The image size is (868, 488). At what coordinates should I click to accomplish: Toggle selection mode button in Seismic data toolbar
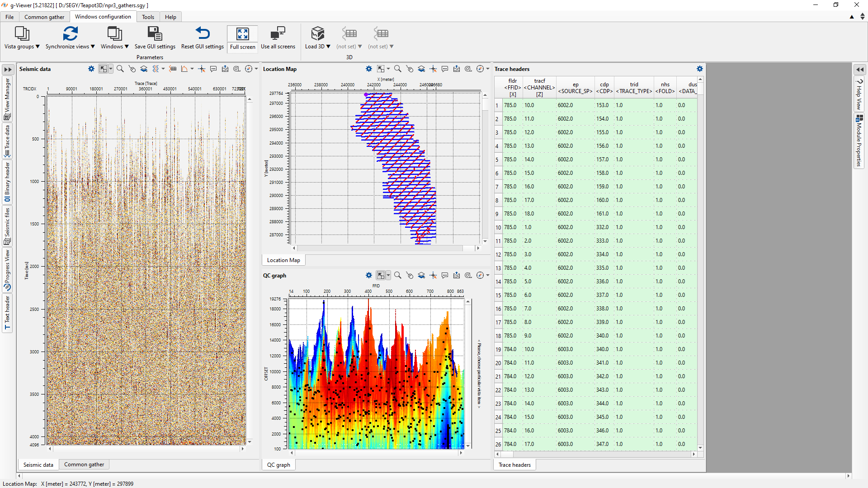(x=104, y=69)
